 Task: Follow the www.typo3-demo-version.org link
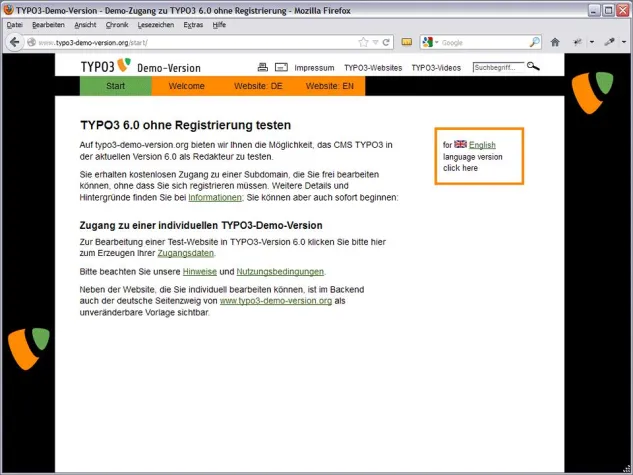[x=276, y=301]
